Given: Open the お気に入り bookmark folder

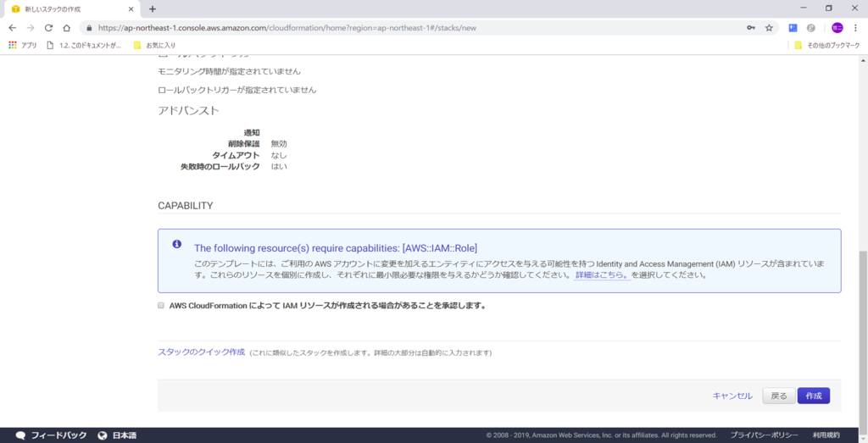Looking at the screenshot, I should (x=154, y=46).
